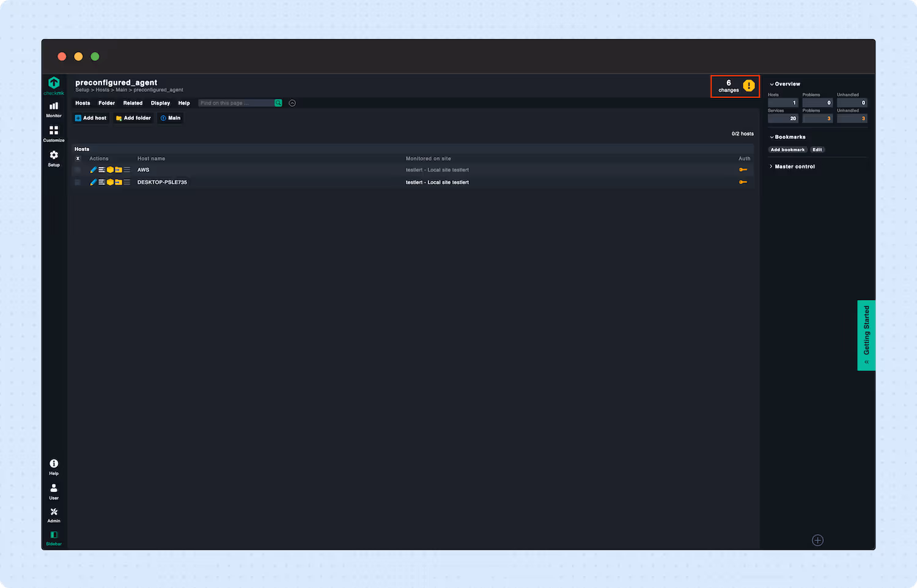Open the Customize section in the sidebar
This screenshot has height=588, width=917.
click(x=53, y=133)
